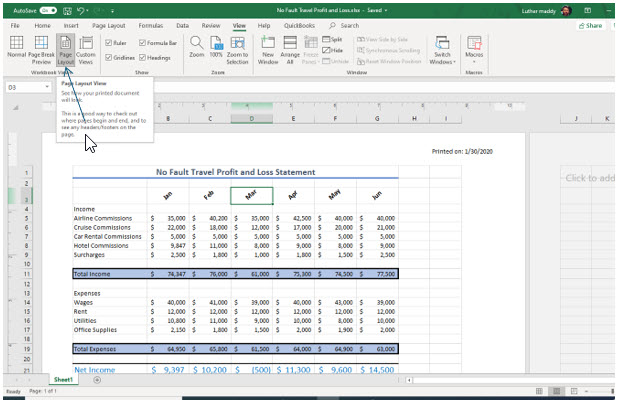Click the 'Printed on: 1/30/2020' header text
This screenshot has width=618, height=402.
462,151
